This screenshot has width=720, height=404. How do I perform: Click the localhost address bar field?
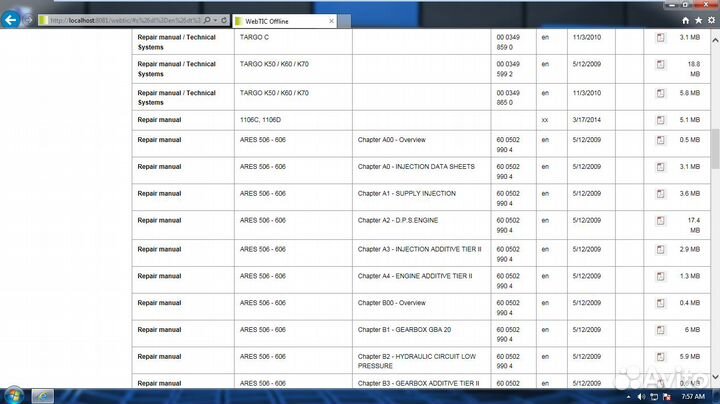point(120,20)
